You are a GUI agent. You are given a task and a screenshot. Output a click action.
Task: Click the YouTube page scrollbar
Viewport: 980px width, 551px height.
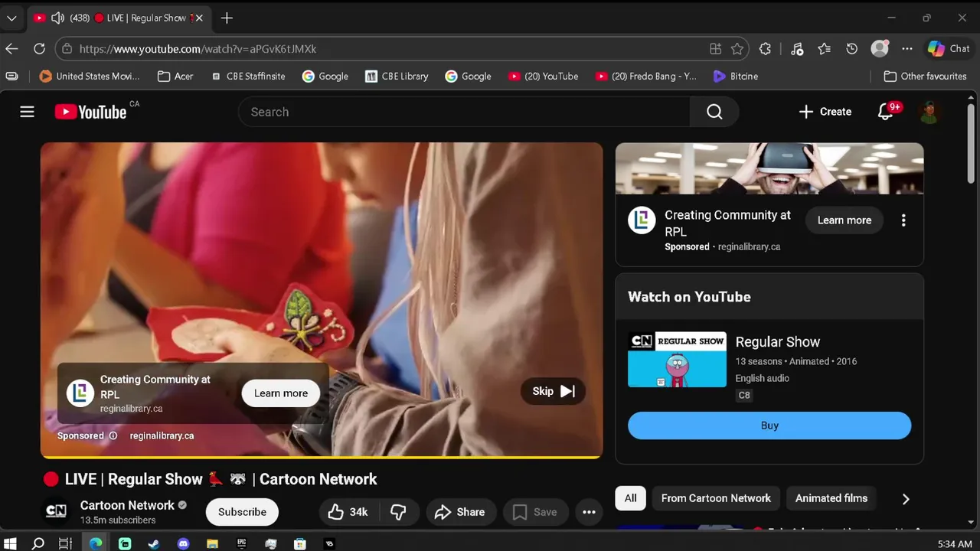pos(971,144)
